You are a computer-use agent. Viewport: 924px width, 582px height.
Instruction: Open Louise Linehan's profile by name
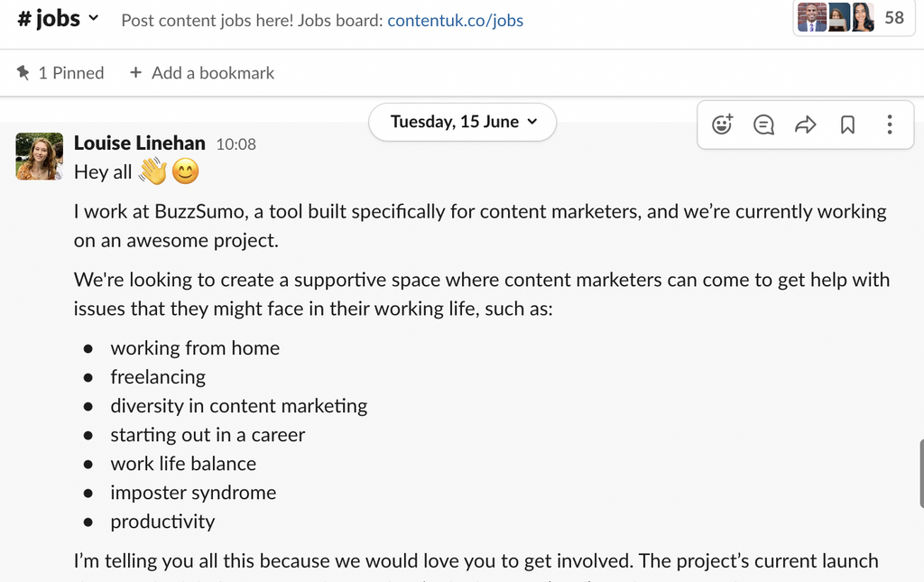tap(140, 143)
